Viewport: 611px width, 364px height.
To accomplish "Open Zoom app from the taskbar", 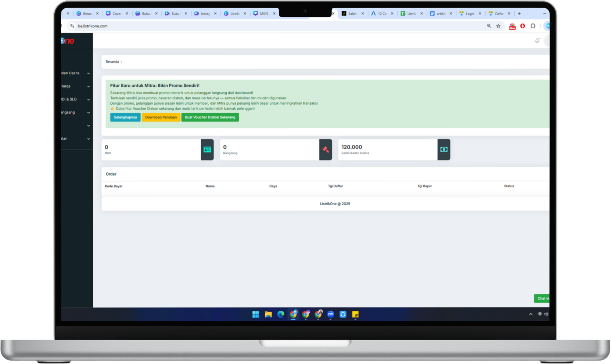I will pos(330,314).
